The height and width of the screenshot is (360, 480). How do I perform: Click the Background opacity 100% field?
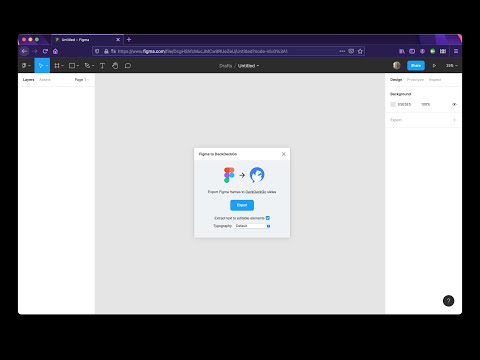[426, 104]
